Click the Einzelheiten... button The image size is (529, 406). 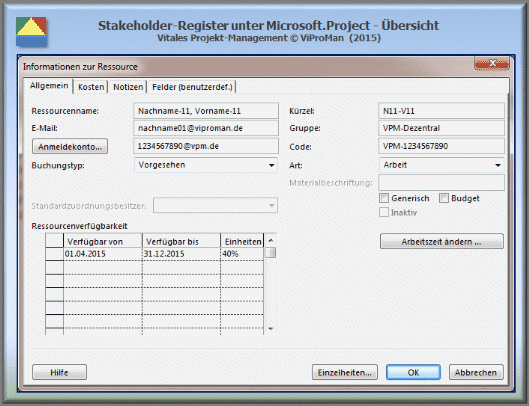point(344,372)
